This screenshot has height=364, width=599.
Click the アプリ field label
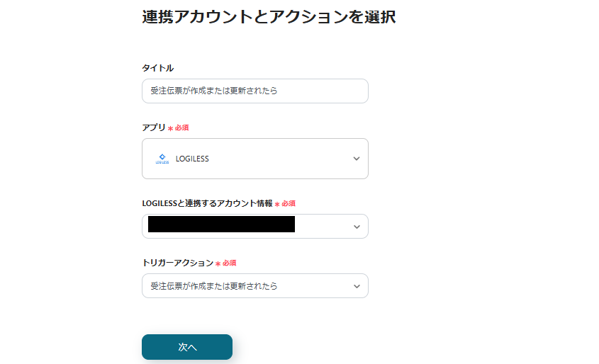tap(154, 127)
